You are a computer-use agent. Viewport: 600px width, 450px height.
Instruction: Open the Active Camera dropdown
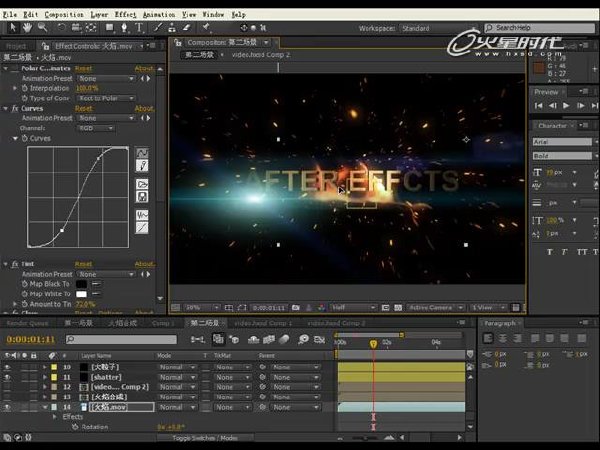[435, 308]
